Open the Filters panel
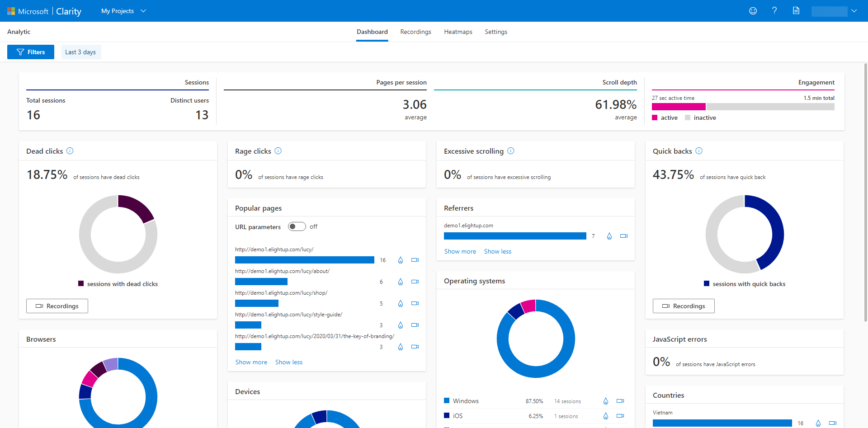This screenshot has height=428, width=868. coord(30,52)
